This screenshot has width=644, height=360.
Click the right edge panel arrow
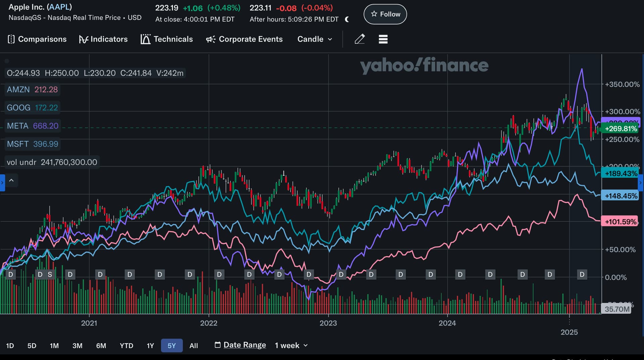click(x=641, y=183)
